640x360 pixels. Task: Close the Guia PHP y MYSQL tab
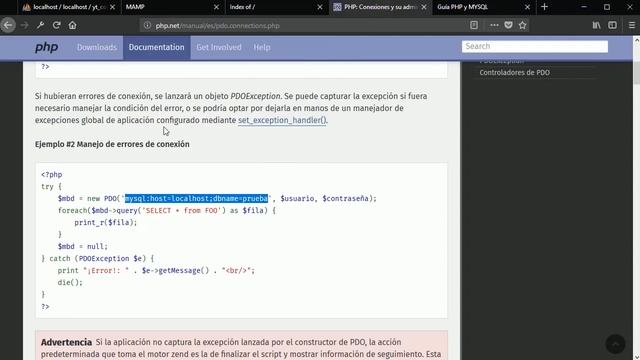click(x=527, y=7)
